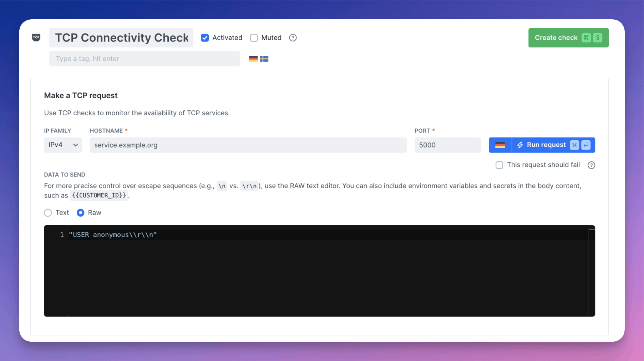
Task: Select the Swedish flag beside the tag field
Action: pyautogui.click(x=264, y=59)
